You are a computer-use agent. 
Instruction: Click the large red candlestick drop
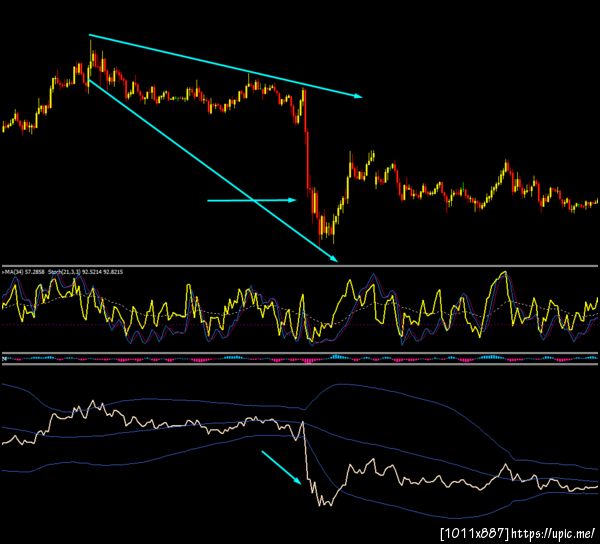307,142
